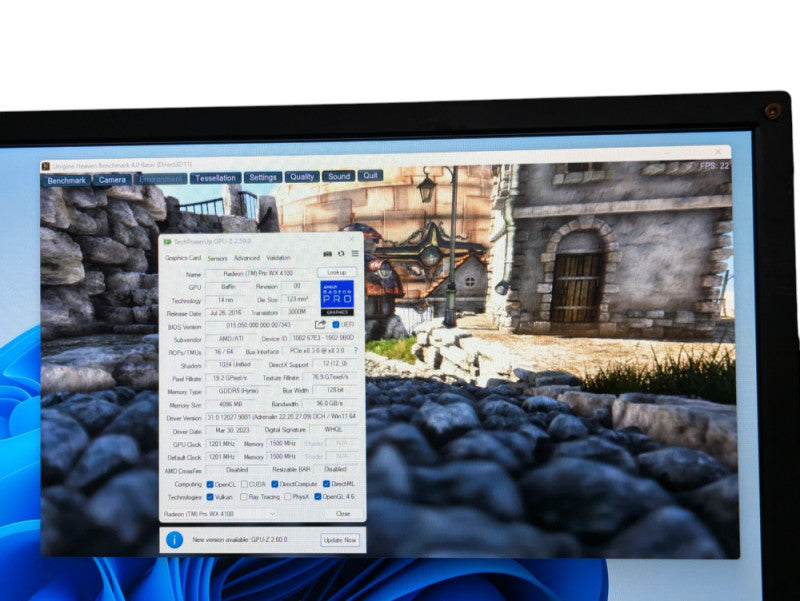Toggle the Vulkan checkbox
800x601 pixels.
pos(210,497)
